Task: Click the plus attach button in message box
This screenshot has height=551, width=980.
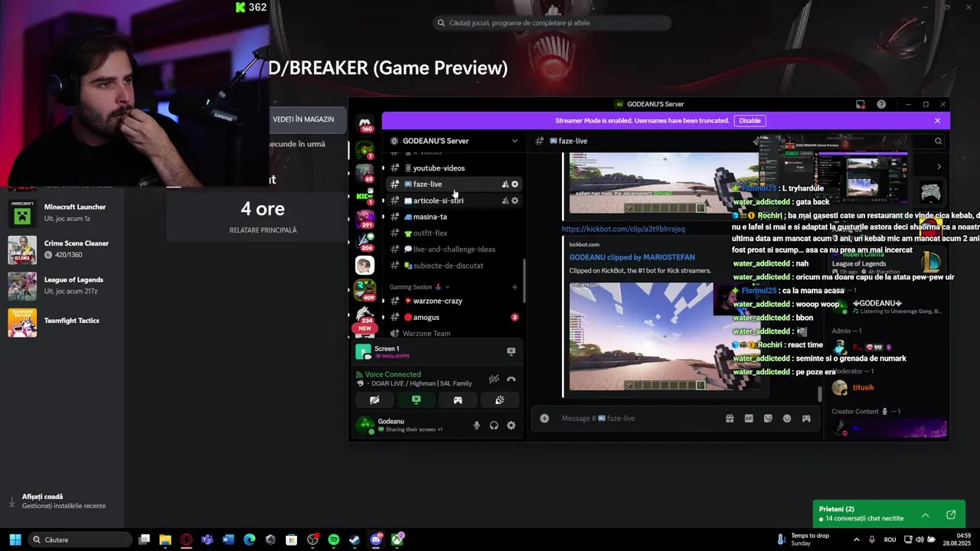Action: tap(544, 419)
